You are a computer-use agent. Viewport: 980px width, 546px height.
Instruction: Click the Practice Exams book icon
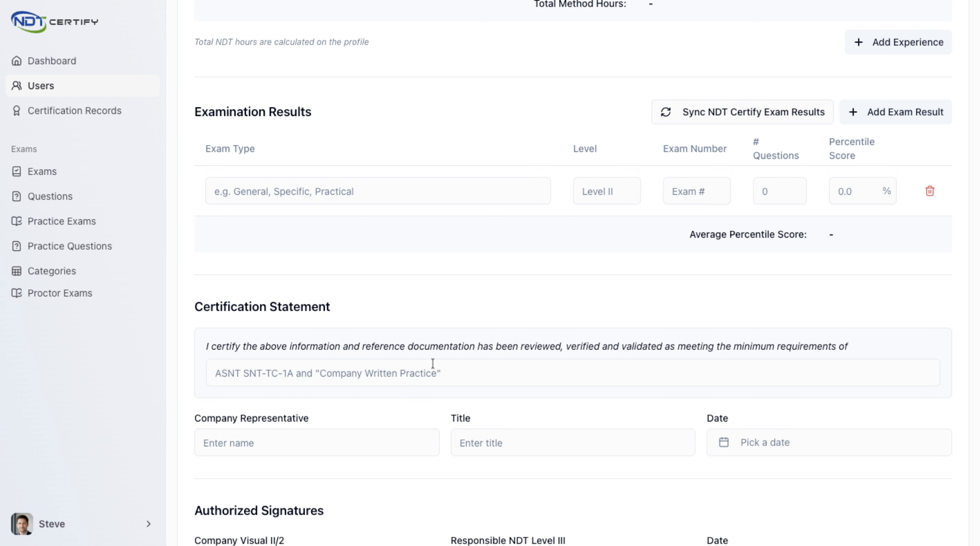16,221
